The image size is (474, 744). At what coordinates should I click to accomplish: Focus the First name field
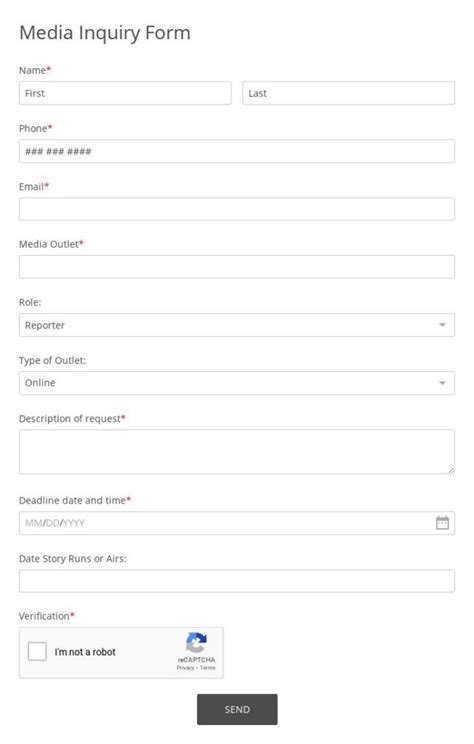pyautogui.click(x=125, y=93)
